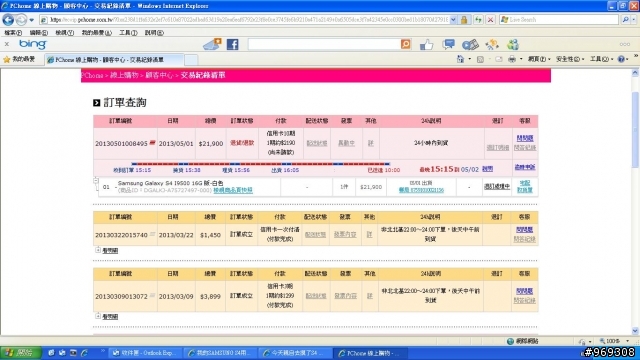Click the favorites star icon
This screenshot has height=360, width=640.
pos(7,60)
